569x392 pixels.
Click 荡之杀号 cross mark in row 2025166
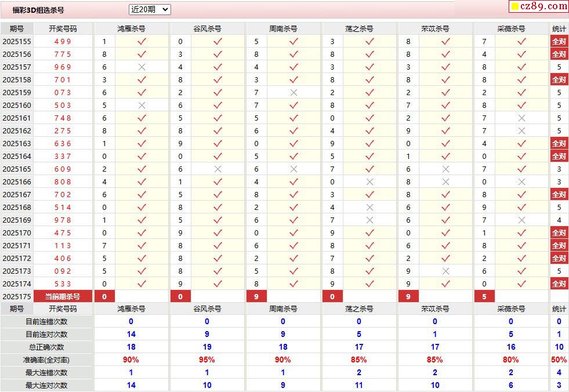pyautogui.click(x=370, y=182)
